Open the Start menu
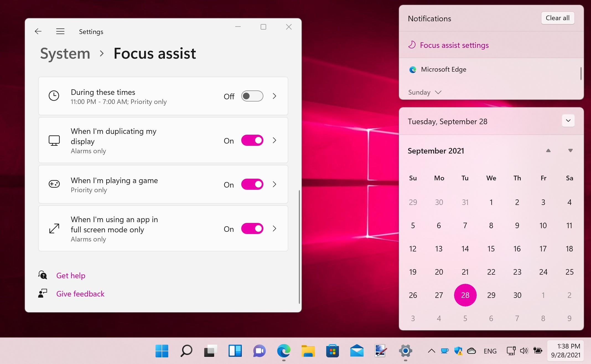591x364 pixels. tap(162, 351)
